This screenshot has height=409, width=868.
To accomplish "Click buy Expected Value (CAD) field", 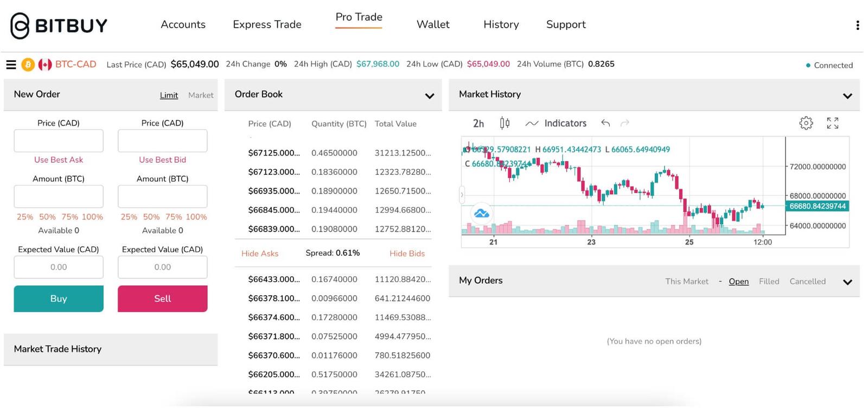I will (x=59, y=267).
